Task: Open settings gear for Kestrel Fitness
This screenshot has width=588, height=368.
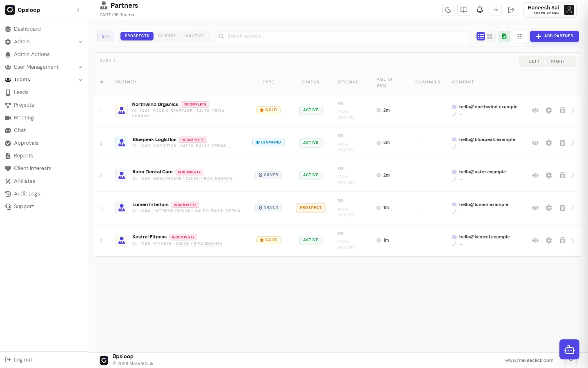Action: tap(549, 240)
